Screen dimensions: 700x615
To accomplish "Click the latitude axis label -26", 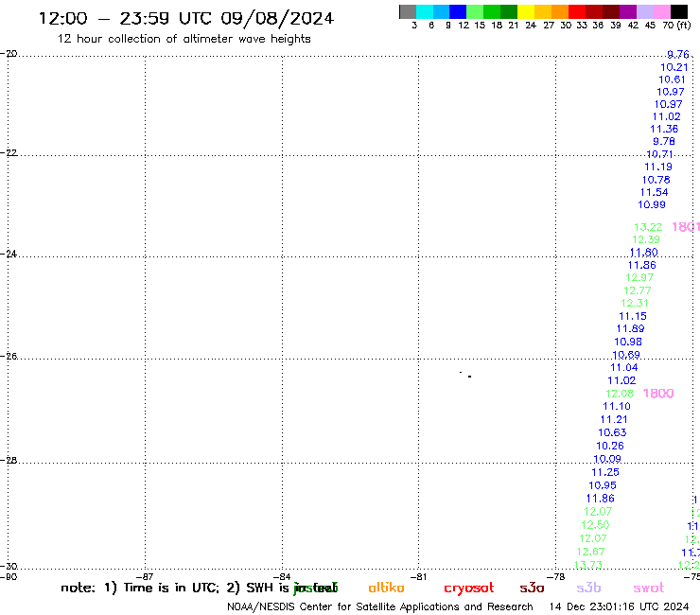I will [9, 357].
